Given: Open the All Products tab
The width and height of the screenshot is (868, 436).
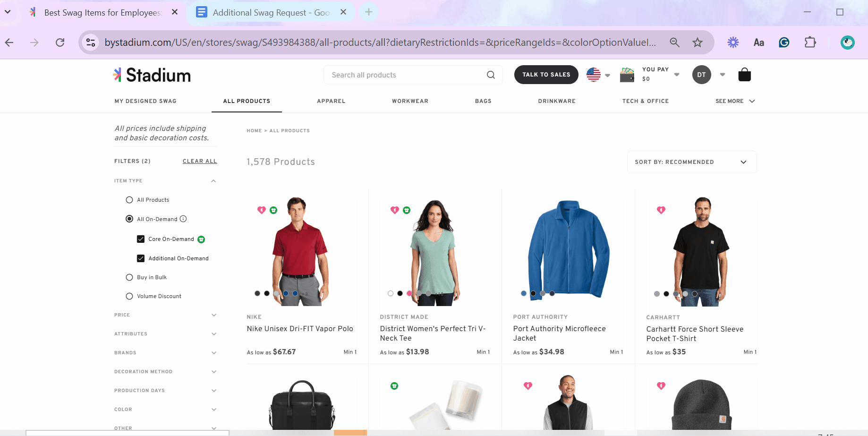Looking at the screenshot, I should pos(247,101).
